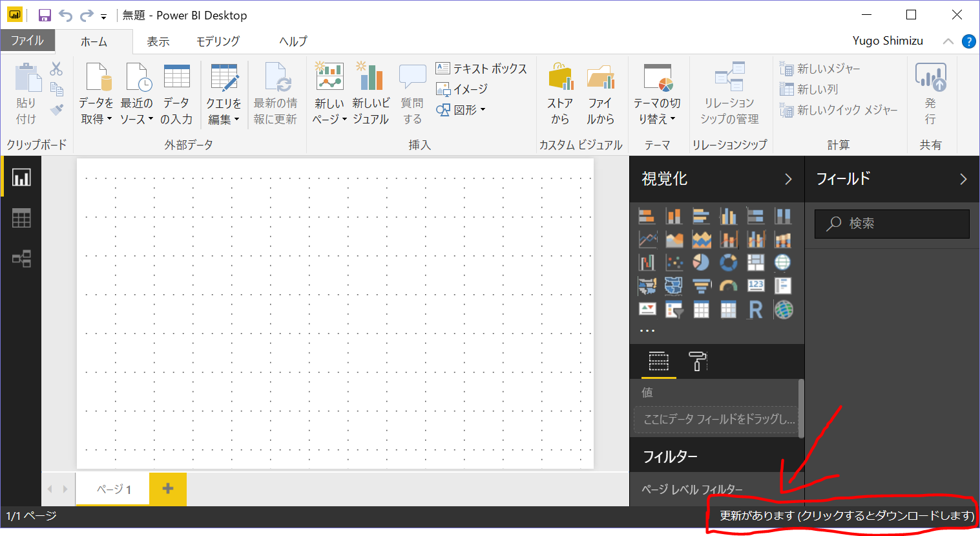Click the Undo arrow in title bar

(x=65, y=16)
